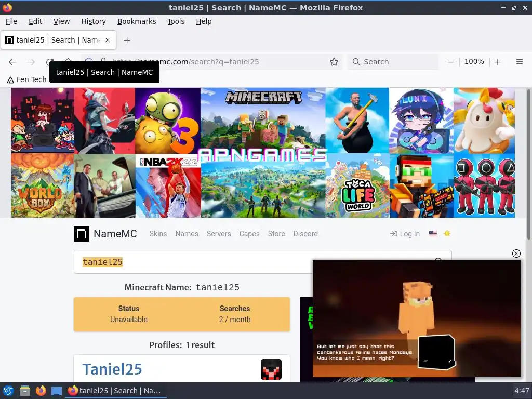532x399 pixels.
Task: Click the NameMC logo icon
Action: [x=82, y=234]
